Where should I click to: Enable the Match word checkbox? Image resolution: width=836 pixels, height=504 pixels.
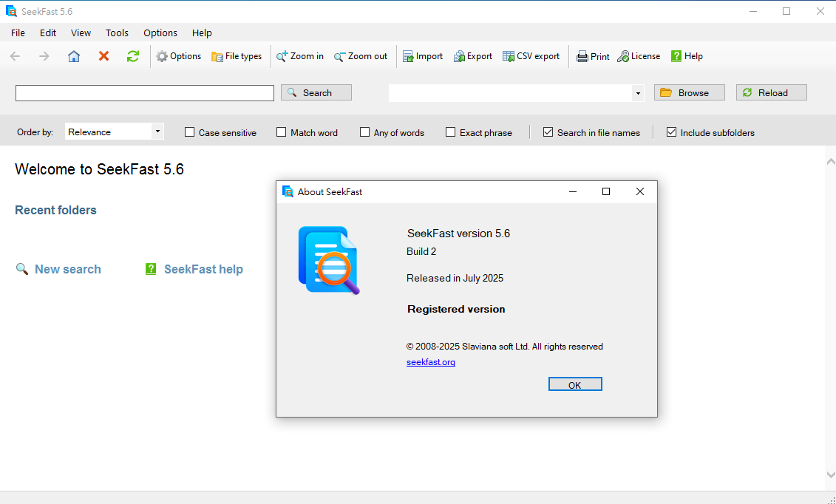[x=281, y=132]
